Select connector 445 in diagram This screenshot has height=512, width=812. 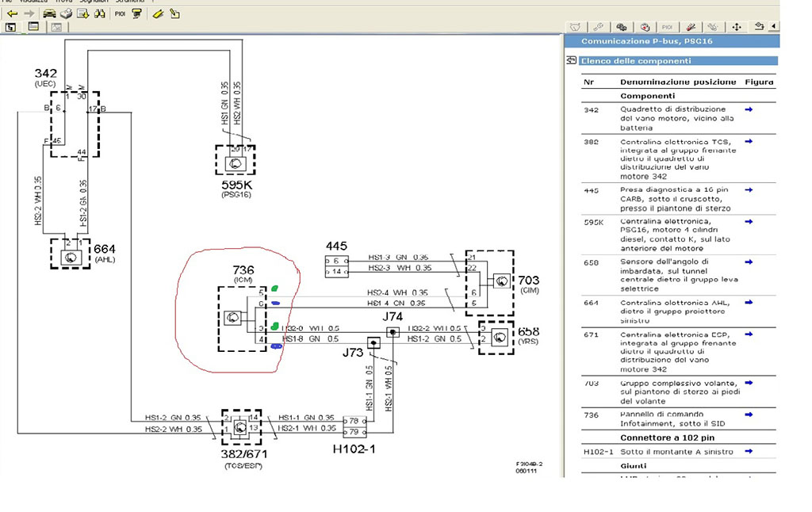(x=336, y=266)
